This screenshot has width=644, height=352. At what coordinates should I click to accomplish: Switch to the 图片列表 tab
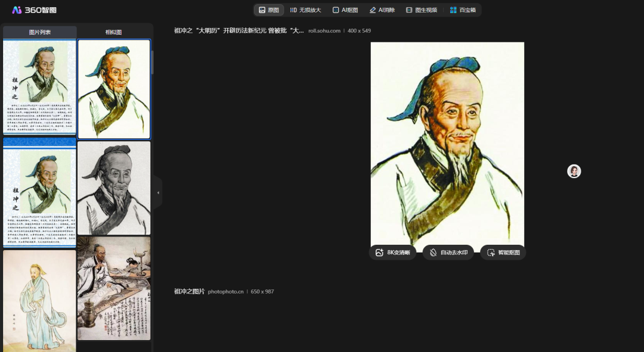[x=40, y=32]
